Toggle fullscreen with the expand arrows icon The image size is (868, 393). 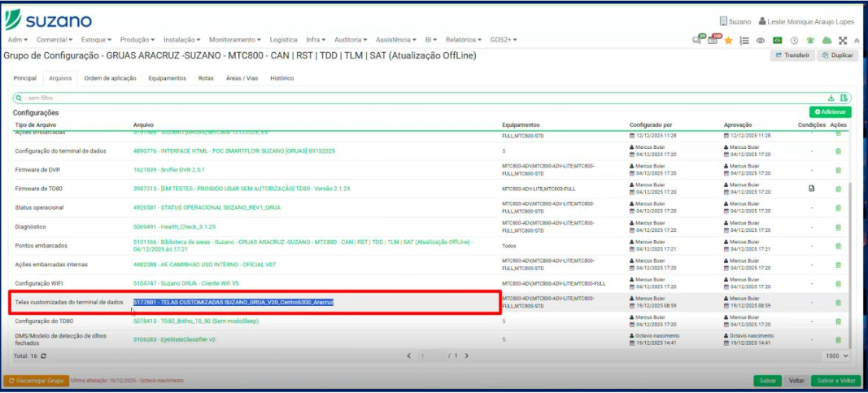click(843, 40)
